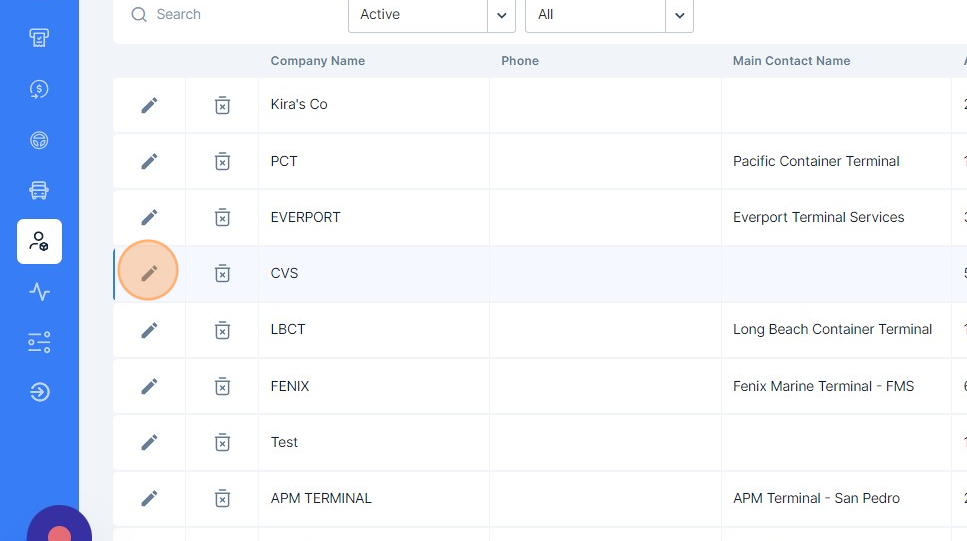Image resolution: width=967 pixels, height=541 pixels.
Task: Click APM Terminal - San Pedro cell
Action: [816, 498]
